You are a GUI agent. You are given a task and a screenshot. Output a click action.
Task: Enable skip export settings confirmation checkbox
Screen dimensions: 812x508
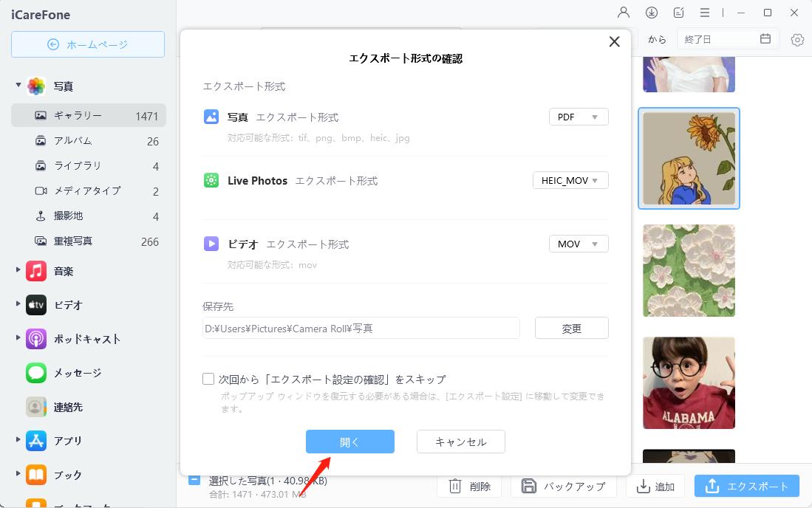tap(208, 379)
